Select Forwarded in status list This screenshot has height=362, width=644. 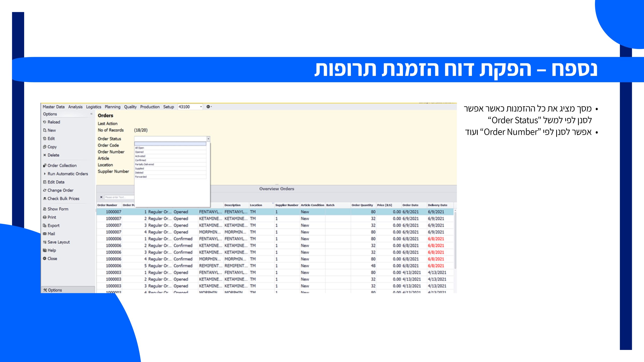pyautogui.click(x=170, y=177)
